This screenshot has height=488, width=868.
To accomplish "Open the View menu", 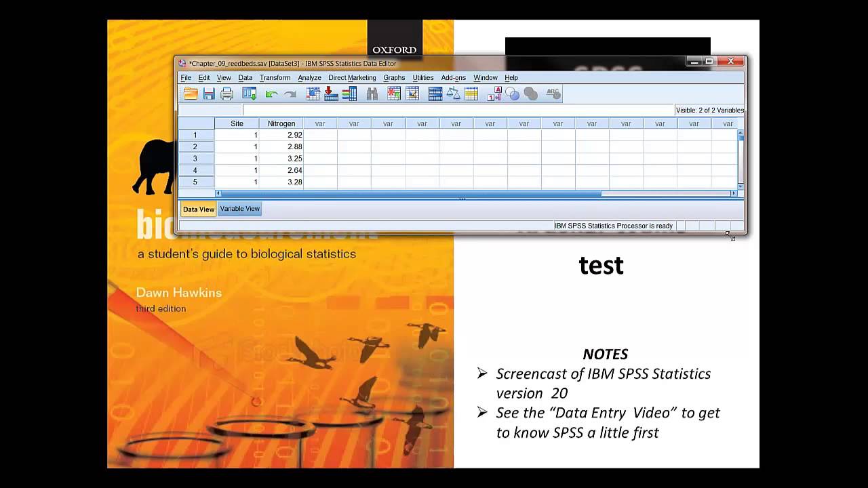I will pyautogui.click(x=224, y=78).
